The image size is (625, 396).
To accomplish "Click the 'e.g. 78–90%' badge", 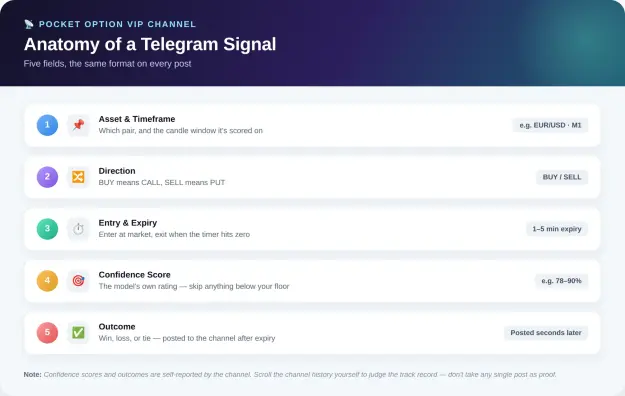I will (561, 281).
